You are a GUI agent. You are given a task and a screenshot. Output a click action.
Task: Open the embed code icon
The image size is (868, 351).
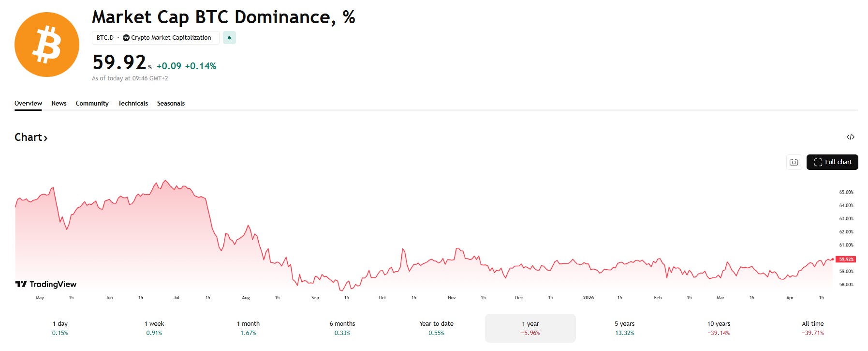point(851,137)
